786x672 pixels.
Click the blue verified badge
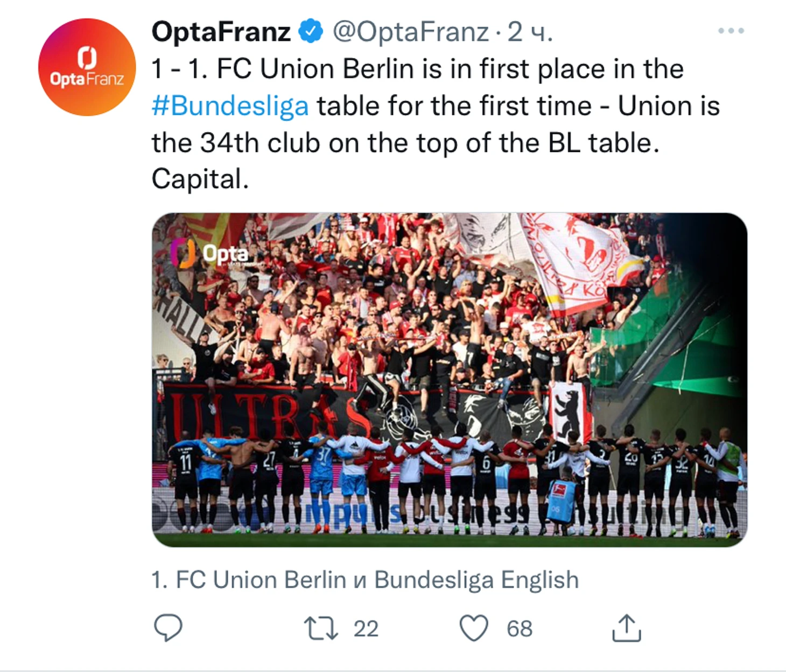click(x=311, y=31)
